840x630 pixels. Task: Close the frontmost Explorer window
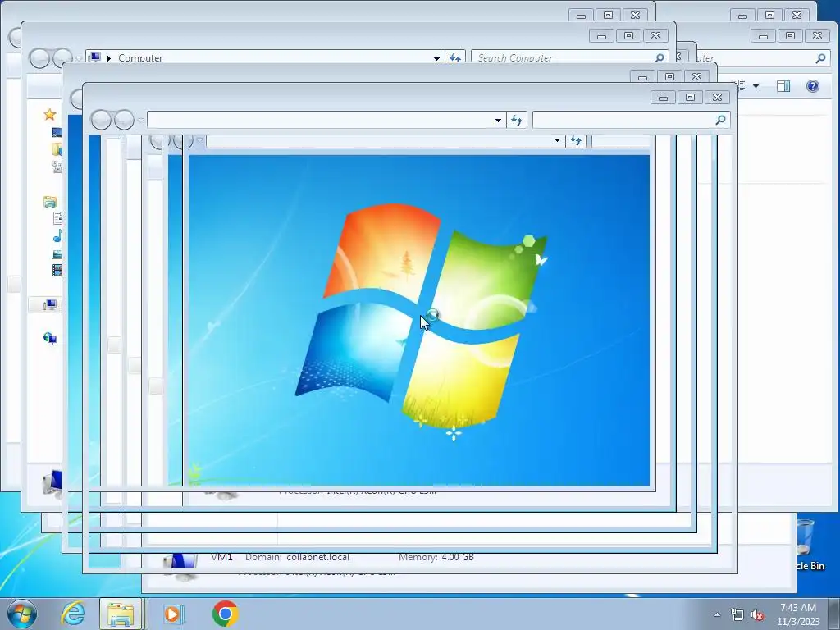[717, 97]
